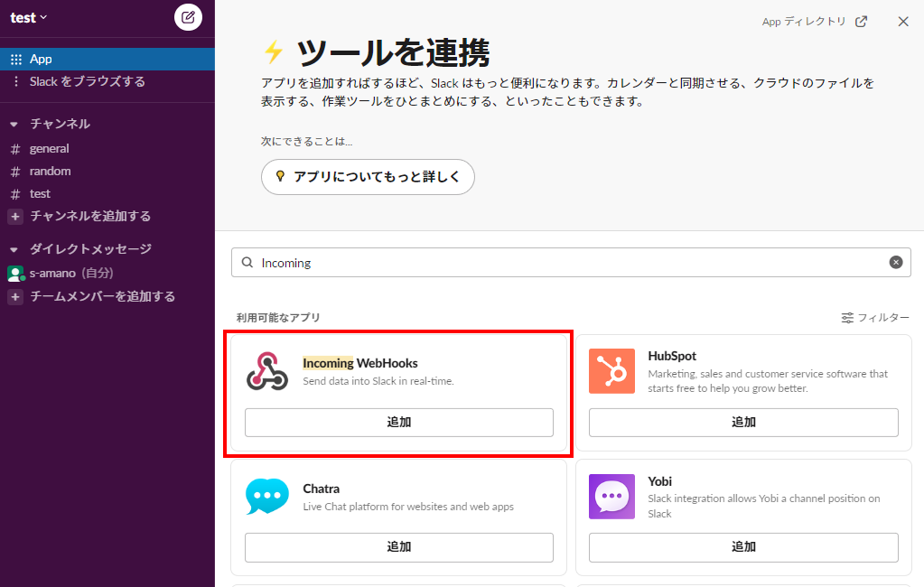This screenshot has height=587, width=924.
Task: Select App in the sidebar
Action: click(x=41, y=59)
